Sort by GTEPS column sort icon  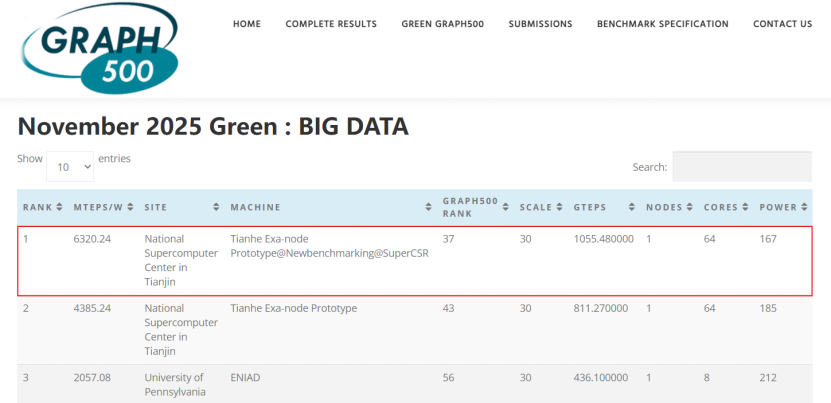tap(632, 207)
